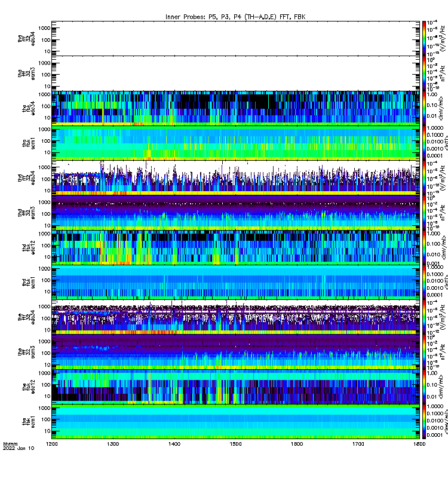448x478 pixels.
Task: Click the "2022 Jan 10" date label
Action: point(19,449)
